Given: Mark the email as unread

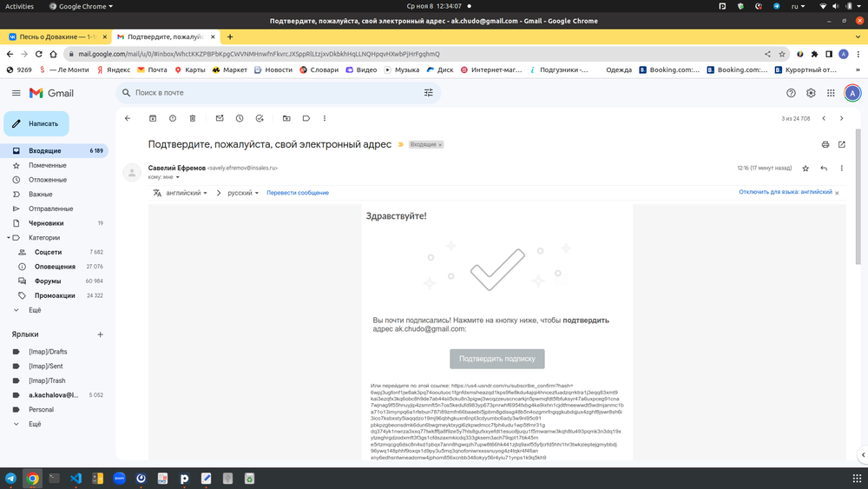Looking at the screenshot, I should pyautogui.click(x=220, y=118).
